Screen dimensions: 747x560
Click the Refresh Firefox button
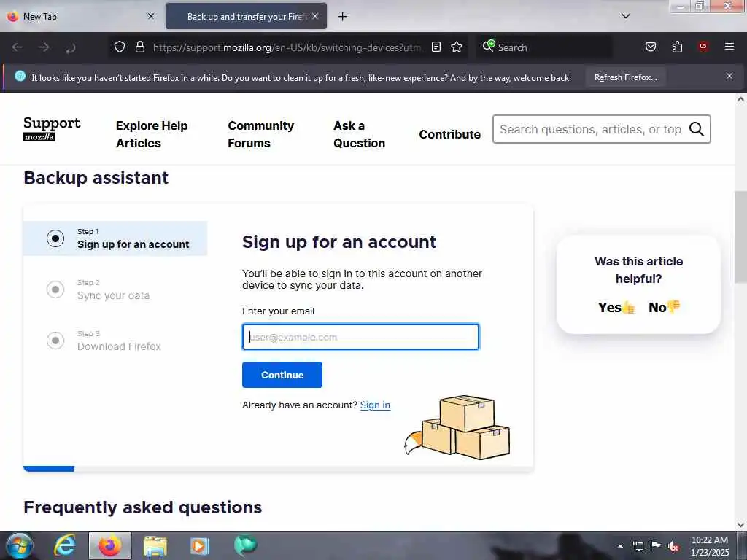pos(625,77)
